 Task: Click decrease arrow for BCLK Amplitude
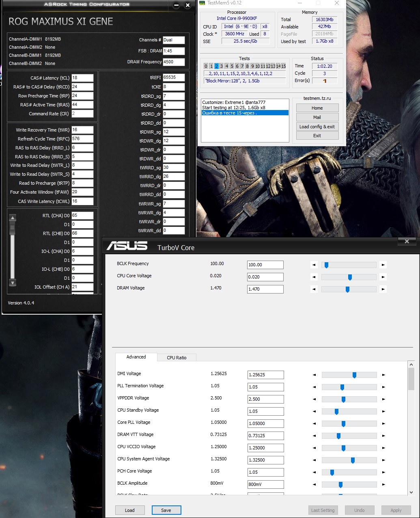pos(314,484)
